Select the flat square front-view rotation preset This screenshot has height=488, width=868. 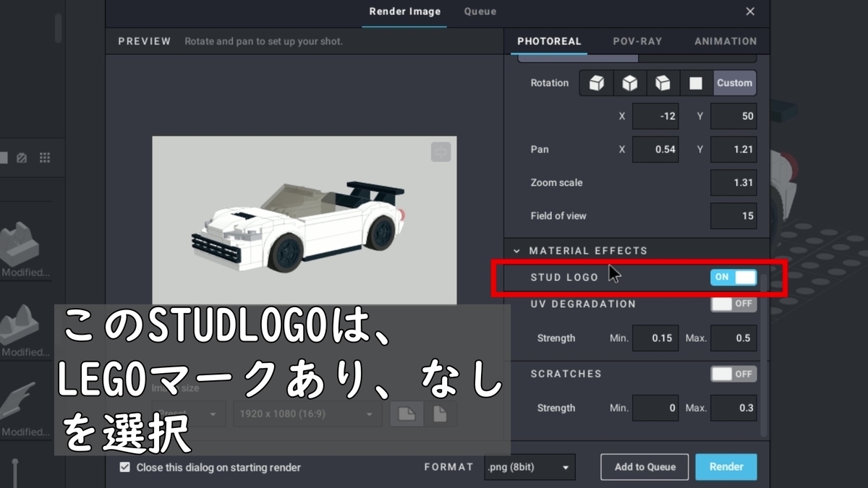tap(696, 83)
